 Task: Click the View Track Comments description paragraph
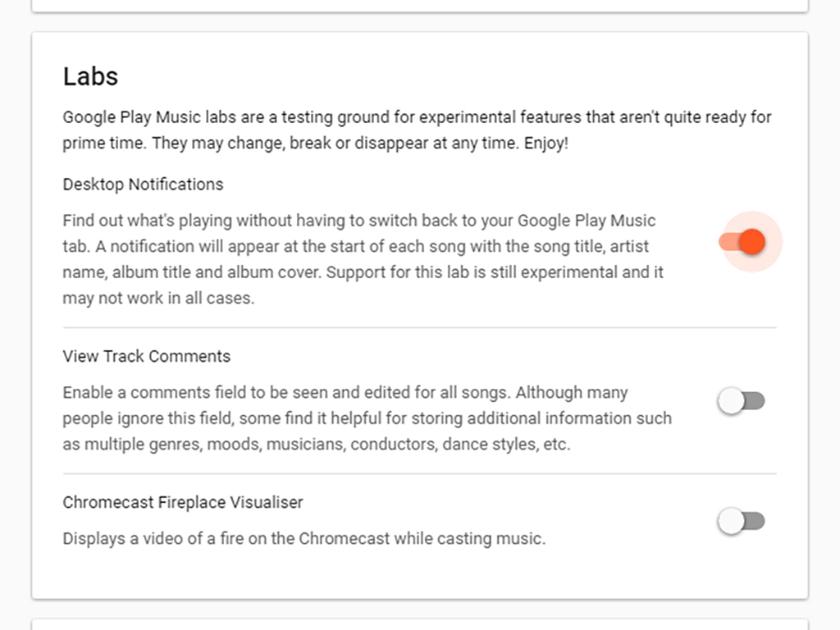[366, 418]
